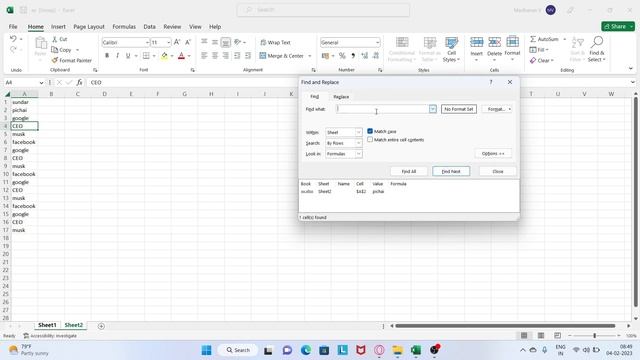Click the green Share button
Screen dimensions: 640x360
[618, 26]
